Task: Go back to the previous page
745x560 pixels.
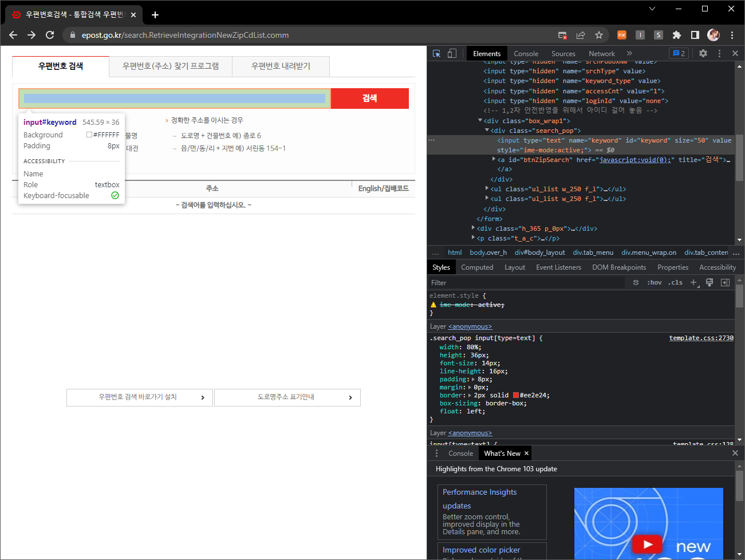Action: 13,35
